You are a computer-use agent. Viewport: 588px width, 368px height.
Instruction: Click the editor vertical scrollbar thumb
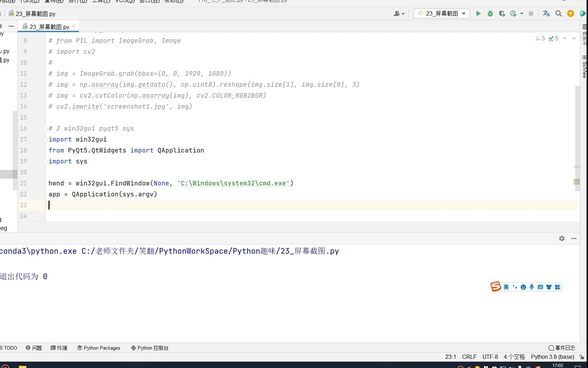(x=577, y=138)
